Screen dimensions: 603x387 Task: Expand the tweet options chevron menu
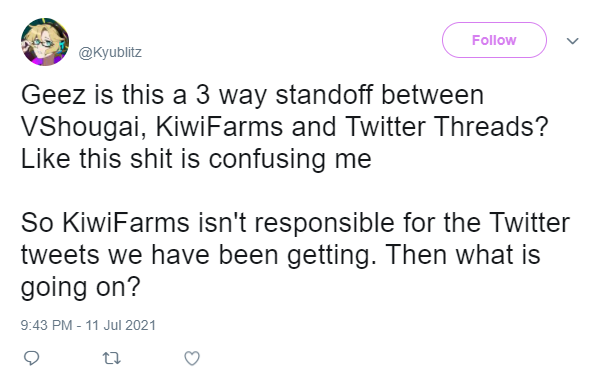573,40
